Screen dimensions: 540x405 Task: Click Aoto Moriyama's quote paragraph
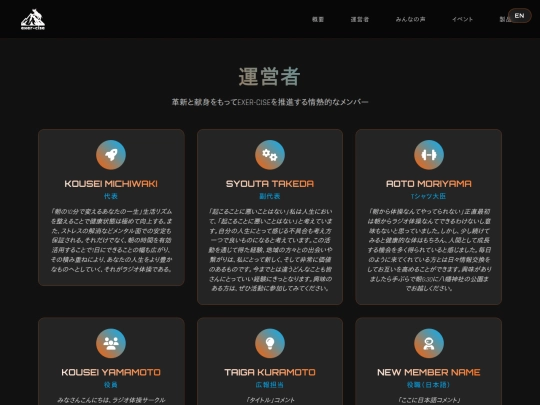pos(429,250)
